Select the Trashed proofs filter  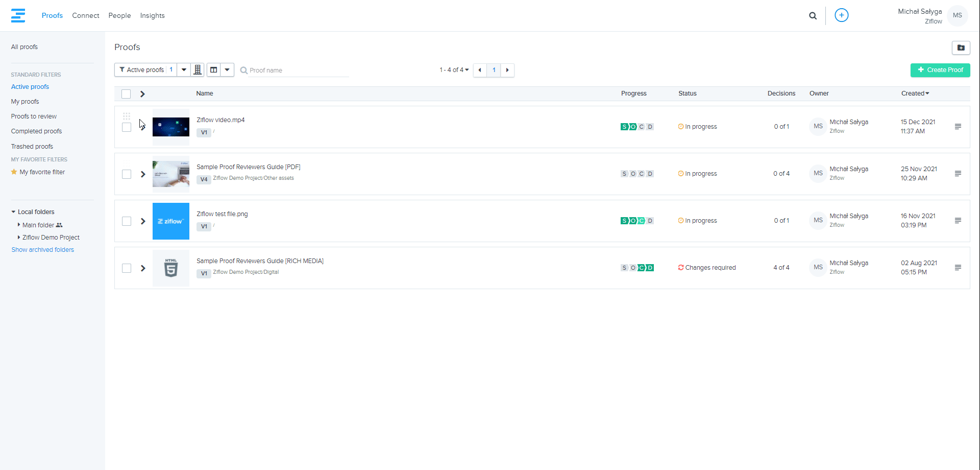click(32, 147)
